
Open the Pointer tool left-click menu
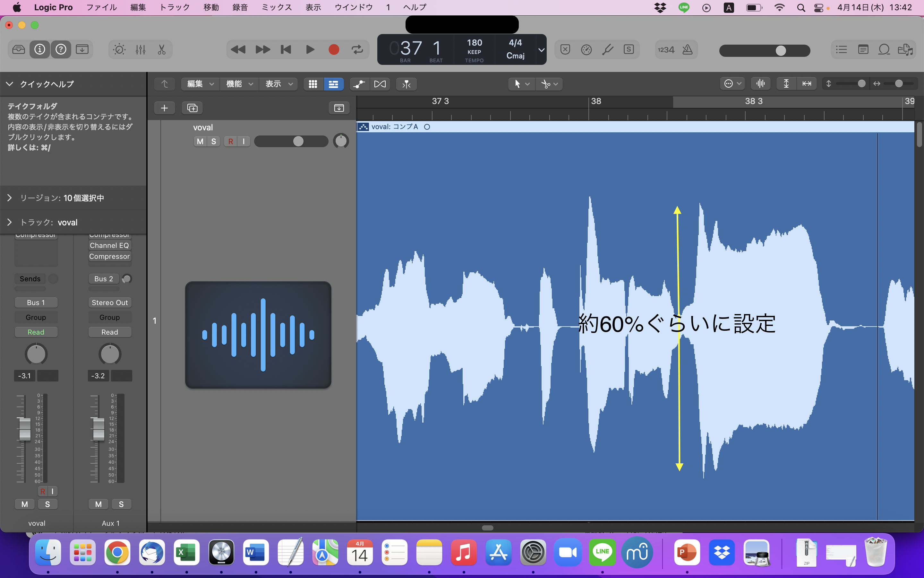[x=522, y=84]
